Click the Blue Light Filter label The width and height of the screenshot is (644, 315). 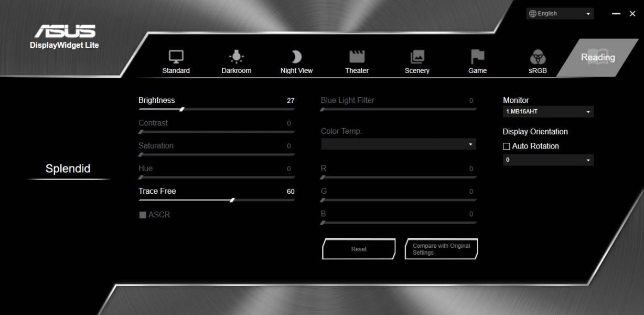pyautogui.click(x=348, y=100)
